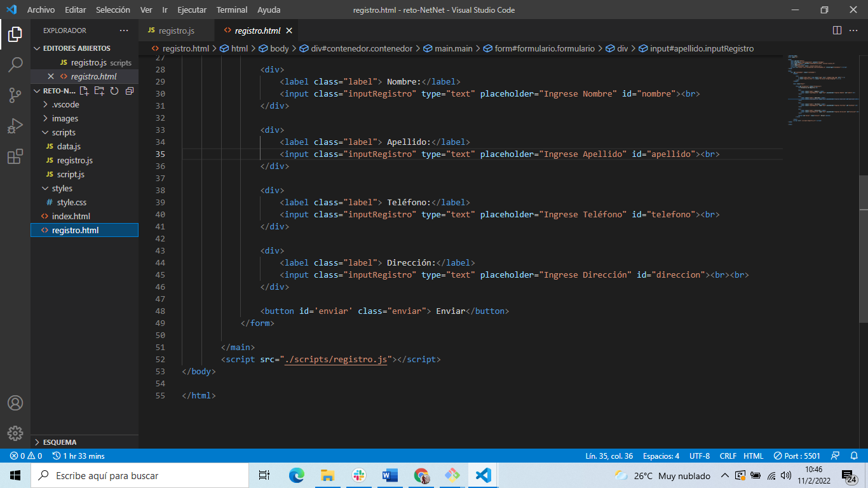Open the Ayuda menu
This screenshot has height=488, width=868.
tap(269, 10)
